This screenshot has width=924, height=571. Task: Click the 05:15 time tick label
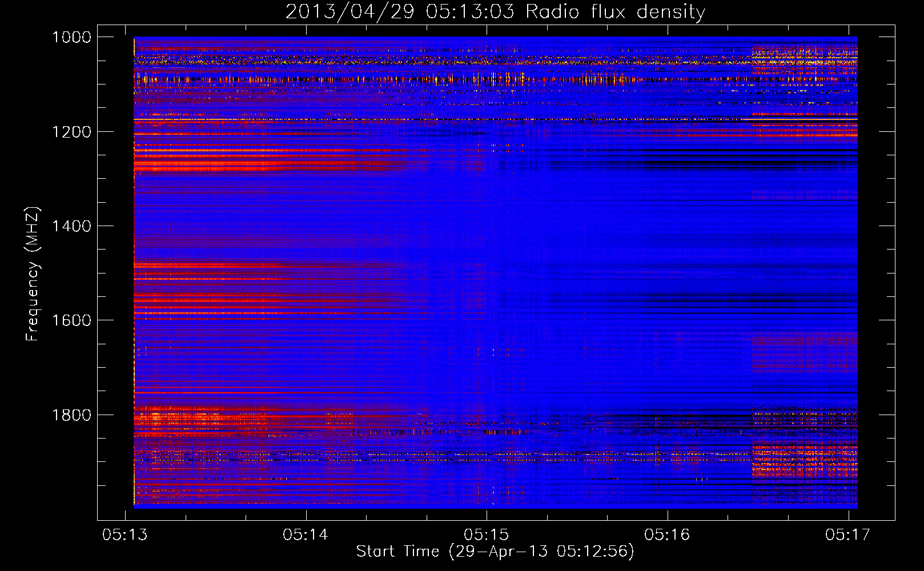pyautogui.click(x=487, y=534)
